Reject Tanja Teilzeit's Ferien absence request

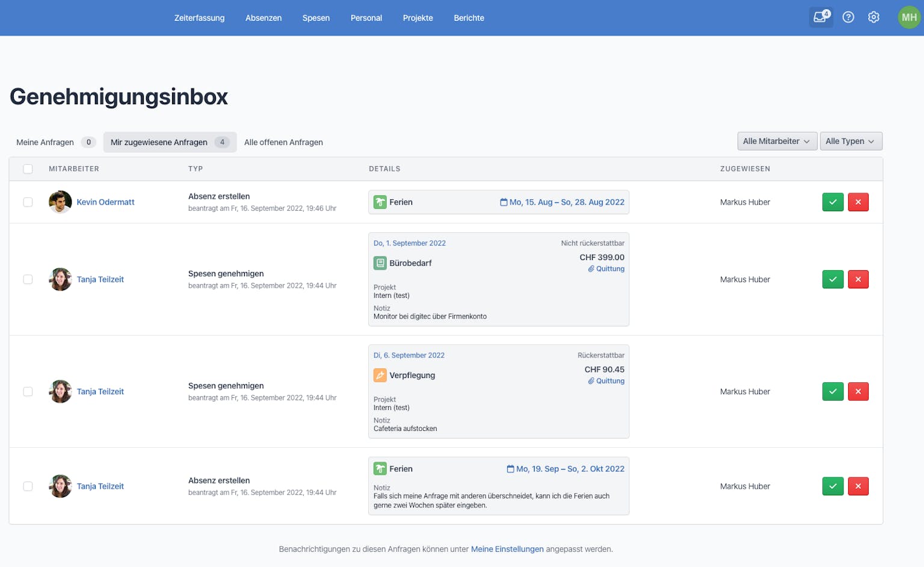(858, 486)
